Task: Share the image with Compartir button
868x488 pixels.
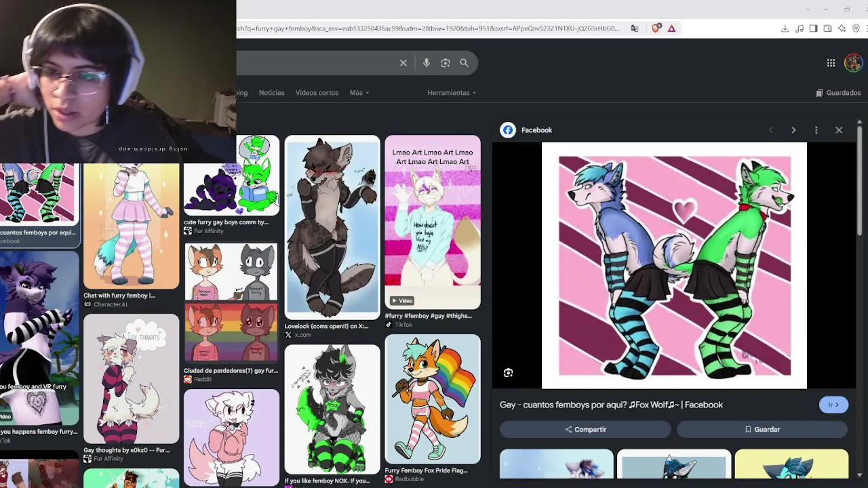Action: [x=586, y=429]
